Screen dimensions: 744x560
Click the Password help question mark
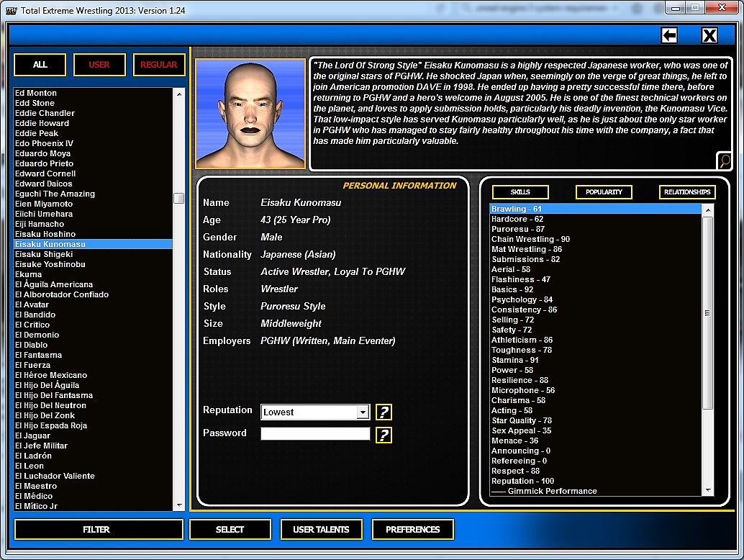point(384,435)
